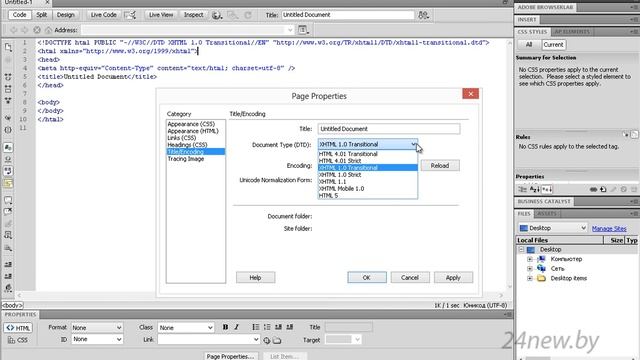This screenshot has height=360, width=640.
Task: Open the Live View options icon
Action: pyautogui.click(x=303, y=30)
